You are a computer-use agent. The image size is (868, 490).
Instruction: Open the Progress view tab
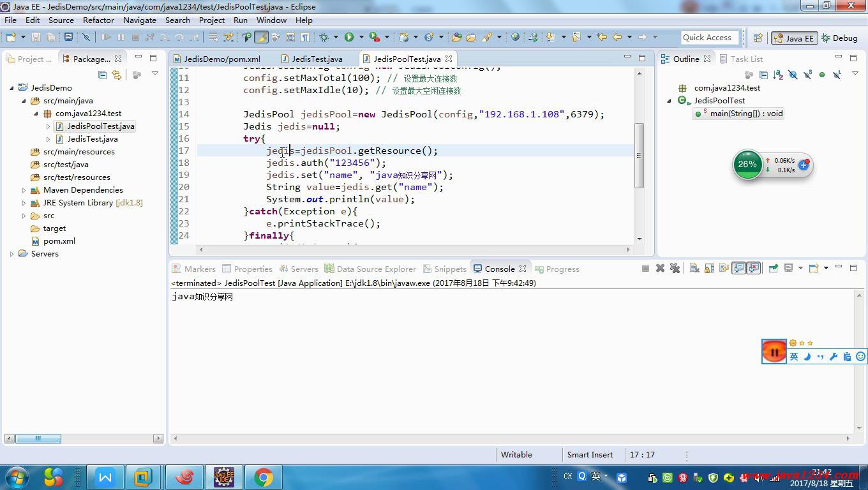point(557,269)
